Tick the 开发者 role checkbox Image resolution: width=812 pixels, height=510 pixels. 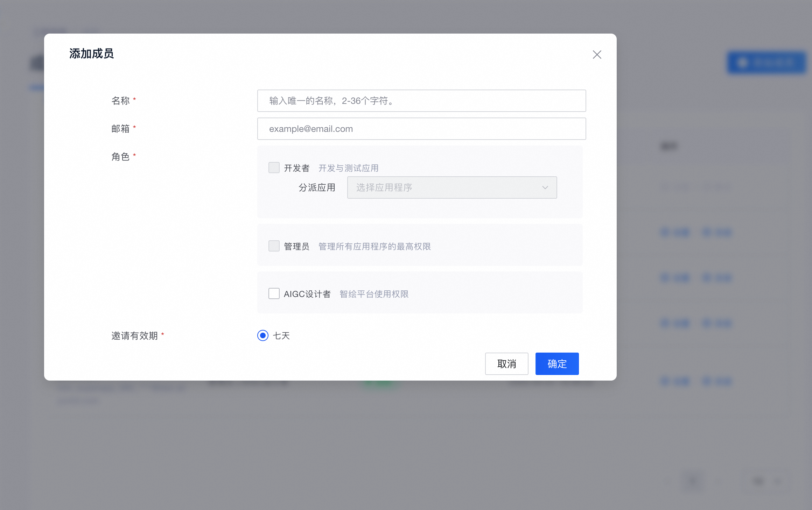(x=274, y=168)
